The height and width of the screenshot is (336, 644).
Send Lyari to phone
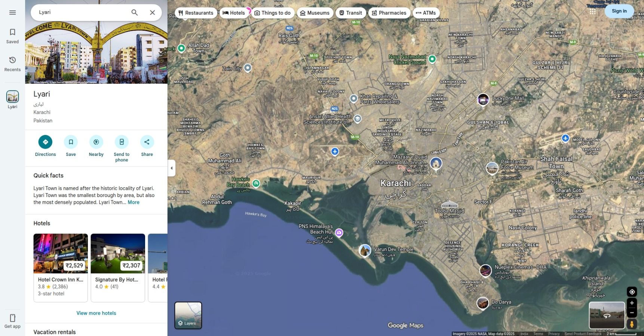(122, 142)
